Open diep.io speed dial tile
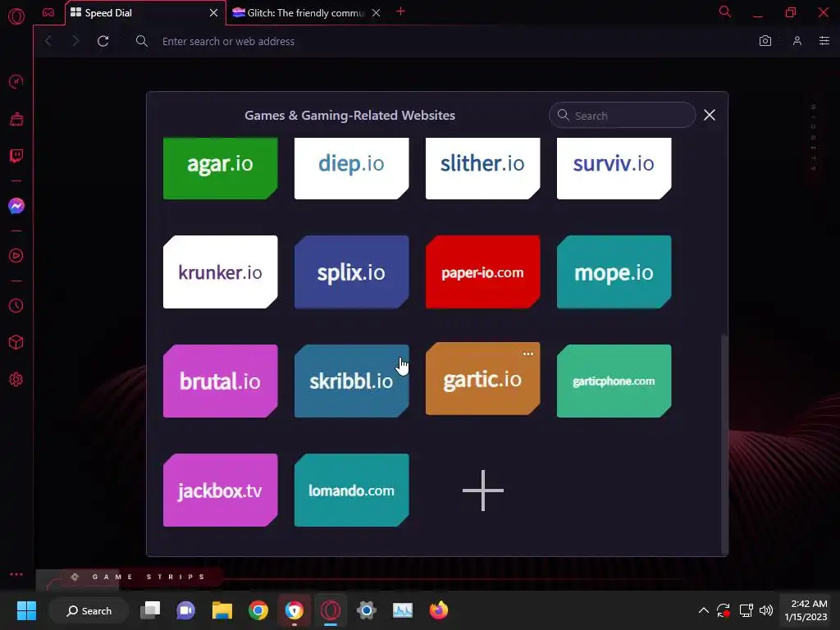 pos(351,168)
